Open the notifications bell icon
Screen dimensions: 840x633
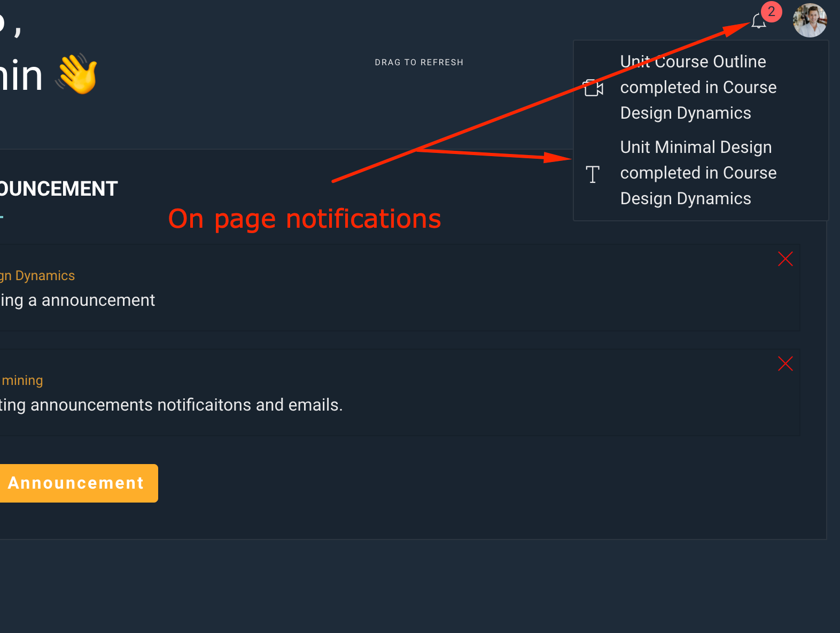758,22
